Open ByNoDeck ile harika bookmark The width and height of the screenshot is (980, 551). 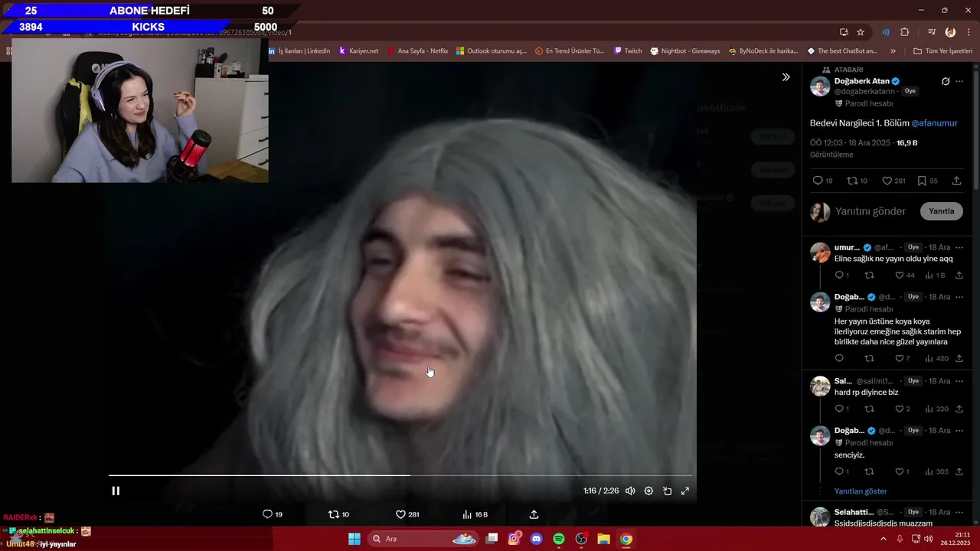point(763,51)
